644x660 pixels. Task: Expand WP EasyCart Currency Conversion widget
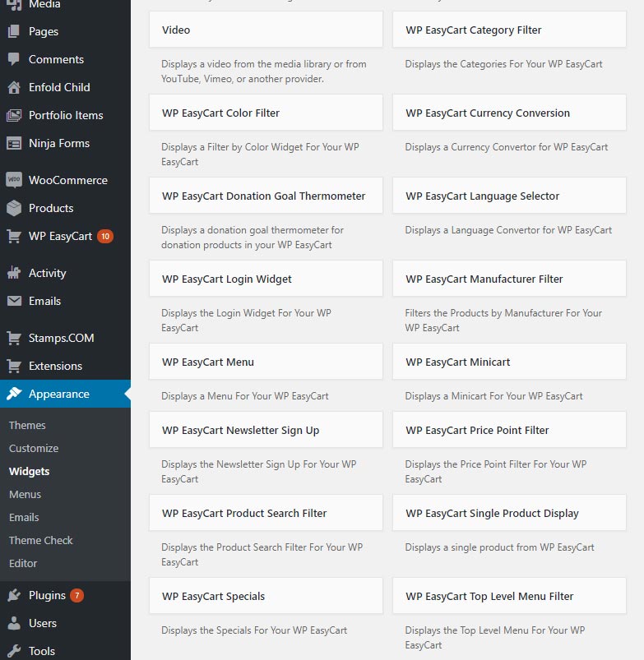click(508, 113)
